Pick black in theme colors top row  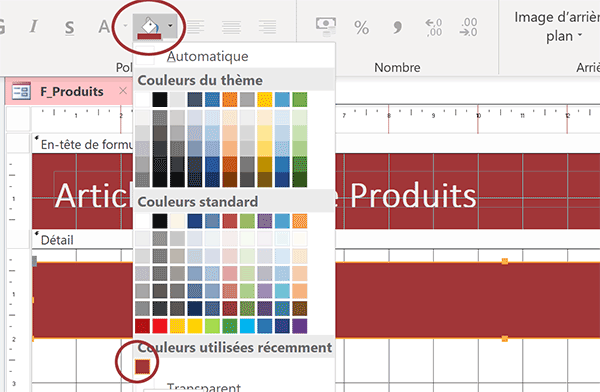point(160,100)
